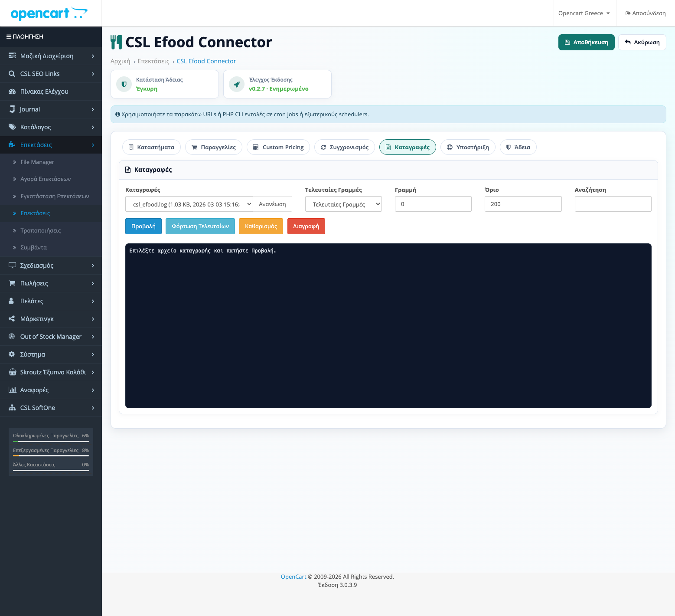This screenshot has width=675, height=616.
Task: Expand the Μαζική Διαχείριση menu chevron
Action: (x=93, y=56)
